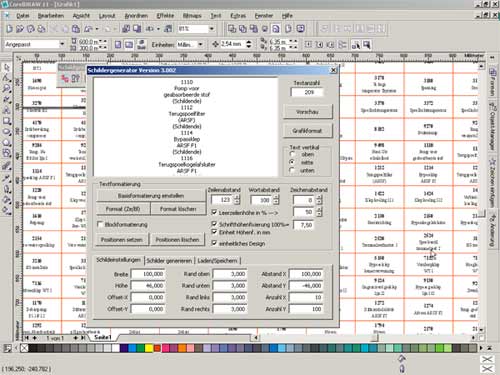Viewport: 500px width, 375px height.
Task: Click the Save icon in toolbar
Action: 31,29
